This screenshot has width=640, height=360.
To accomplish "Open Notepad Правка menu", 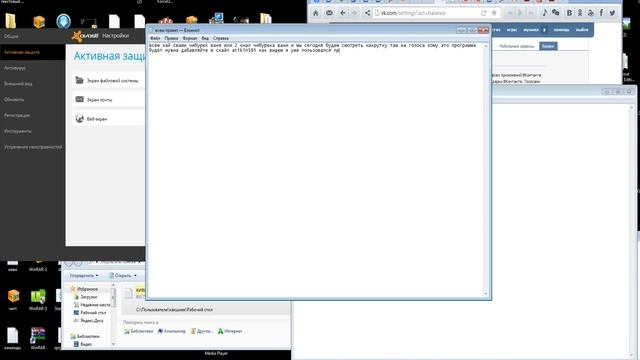I will point(171,38).
